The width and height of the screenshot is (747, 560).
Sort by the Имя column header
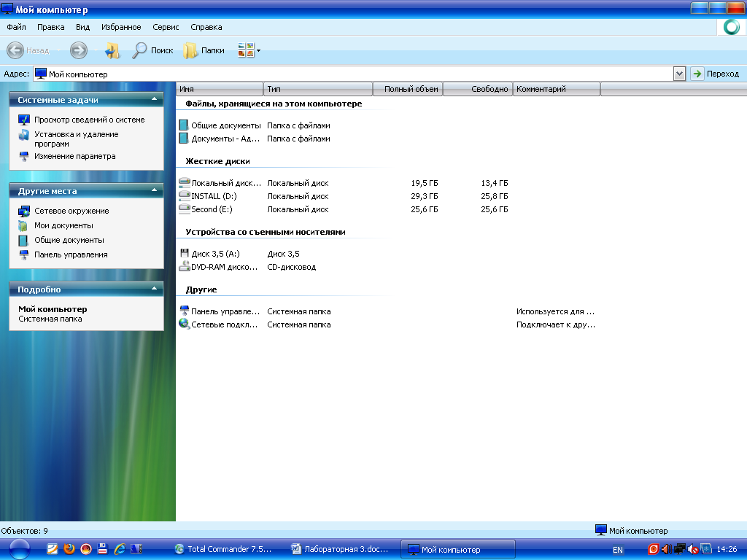(x=220, y=89)
